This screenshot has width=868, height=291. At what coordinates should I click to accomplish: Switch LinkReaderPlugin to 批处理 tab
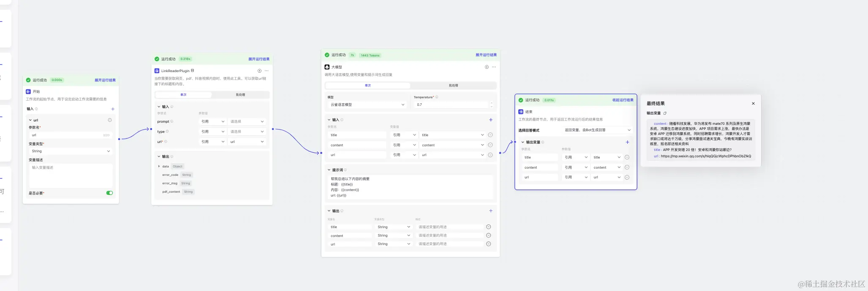(240, 95)
